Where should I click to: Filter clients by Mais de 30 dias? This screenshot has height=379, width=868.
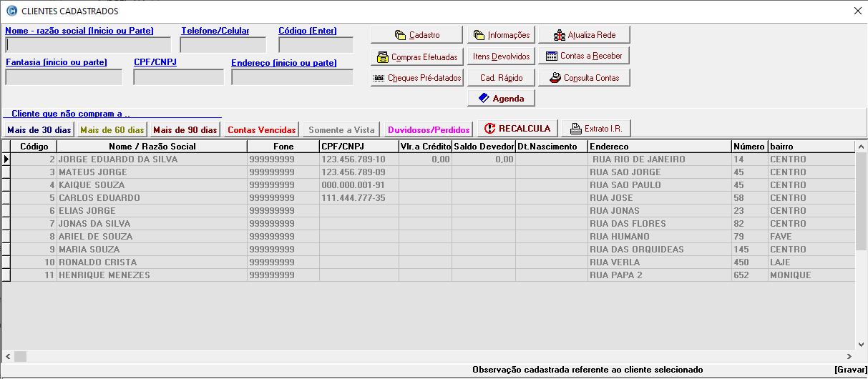coord(39,129)
